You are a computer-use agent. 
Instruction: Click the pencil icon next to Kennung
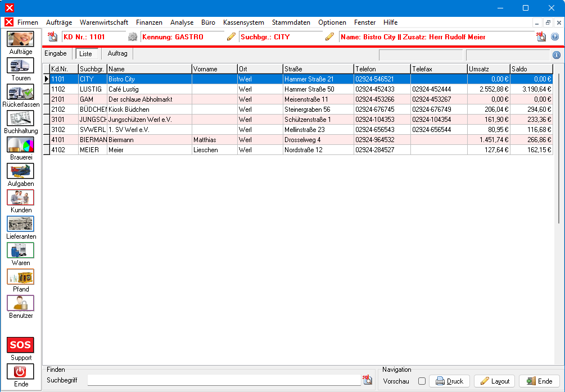pyautogui.click(x=231, y=37)
